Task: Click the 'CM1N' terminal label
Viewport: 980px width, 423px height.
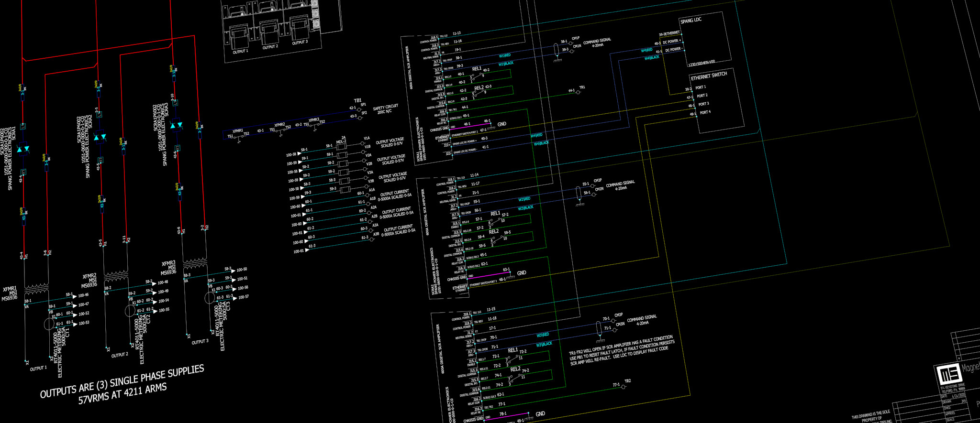Action: click(x=577, y=46)
